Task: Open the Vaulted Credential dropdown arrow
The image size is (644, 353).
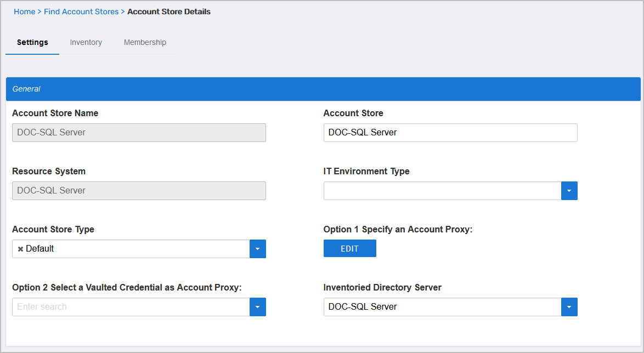Action: point(258,307)
